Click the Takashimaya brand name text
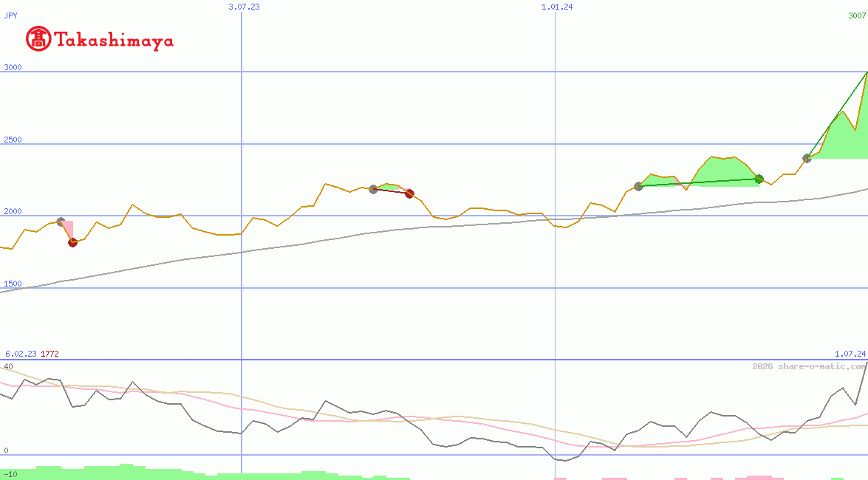 [115, 40]
